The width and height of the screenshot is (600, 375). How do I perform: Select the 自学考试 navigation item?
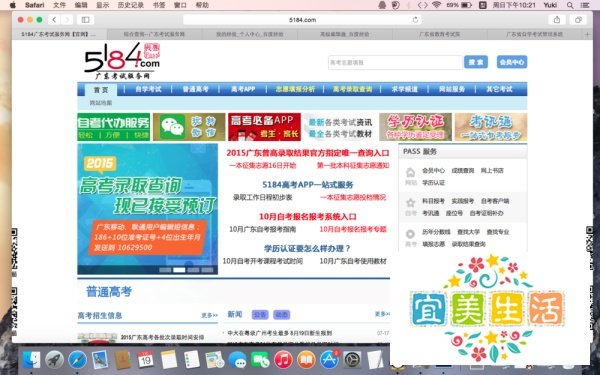click(148, 89)
